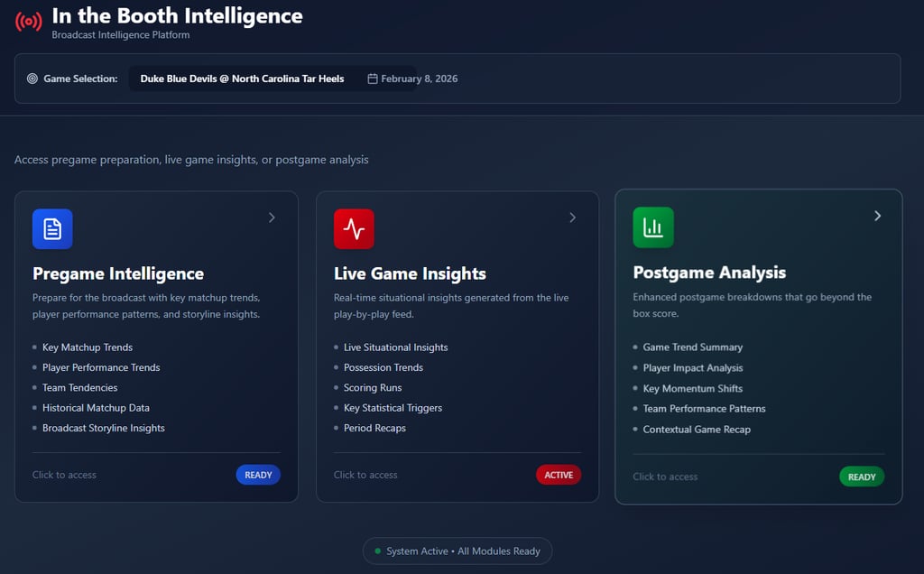
Task: Select Key Momentum Shifts in Postgame Analysis
Action: click(692, 388)
